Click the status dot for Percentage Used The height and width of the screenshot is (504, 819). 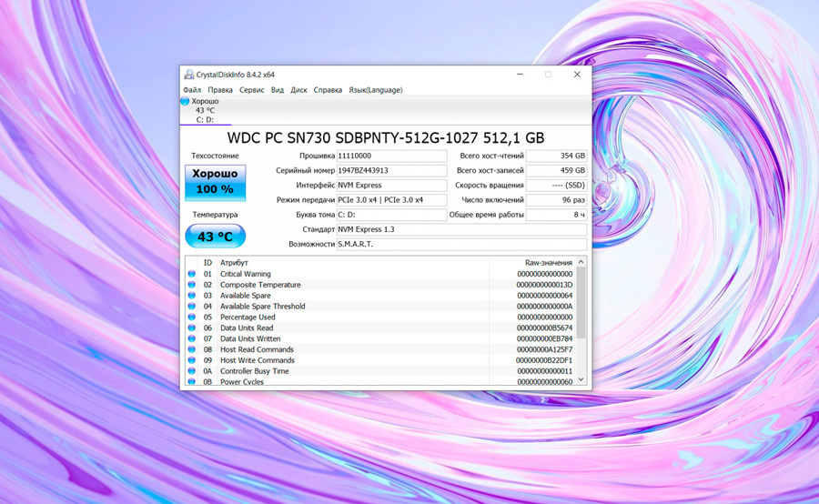tap(192, 317)
